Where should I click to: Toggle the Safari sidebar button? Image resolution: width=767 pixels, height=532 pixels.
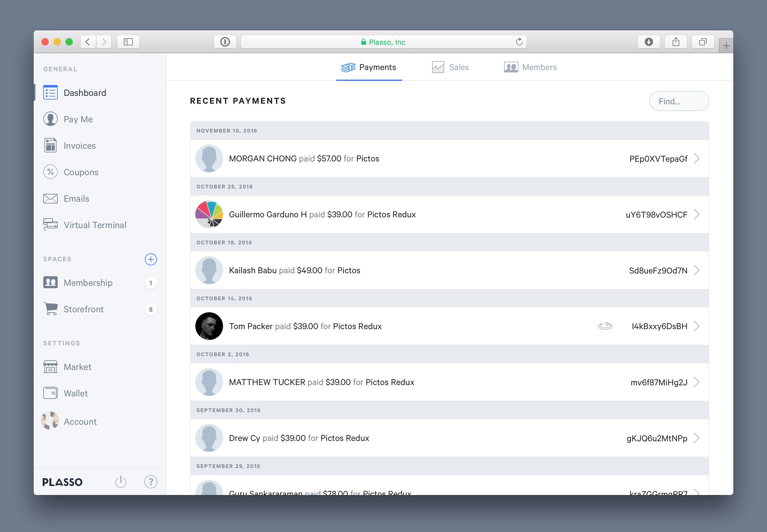coord(128,42)
